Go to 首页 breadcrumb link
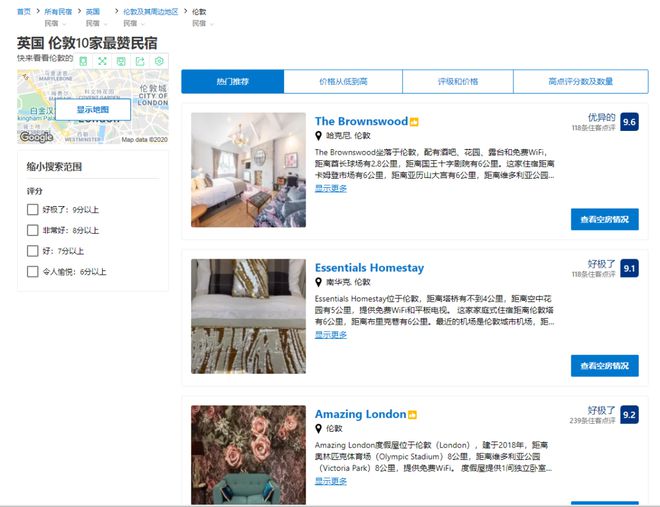This screenshot has width=660, height=507. click(24, 12)
